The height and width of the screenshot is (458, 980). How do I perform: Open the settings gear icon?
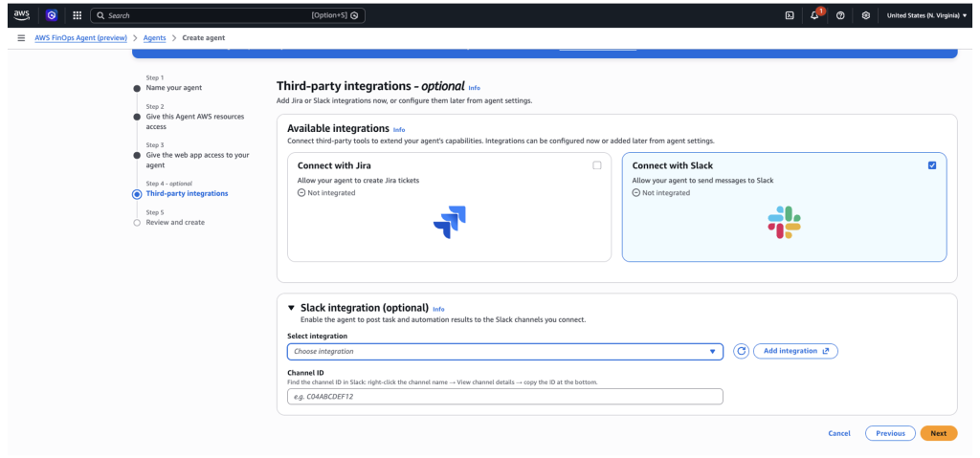tap(865, 15)
